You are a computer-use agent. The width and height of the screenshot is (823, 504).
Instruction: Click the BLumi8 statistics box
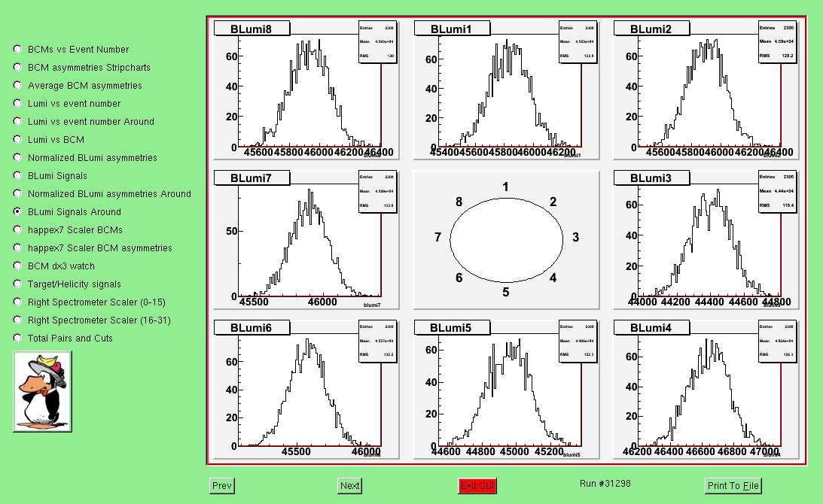click(377, 42)
